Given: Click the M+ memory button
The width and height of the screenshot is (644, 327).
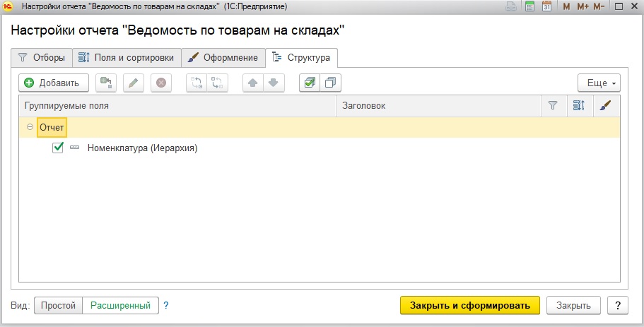Looking at the screenshot, I should pos(582,6).
